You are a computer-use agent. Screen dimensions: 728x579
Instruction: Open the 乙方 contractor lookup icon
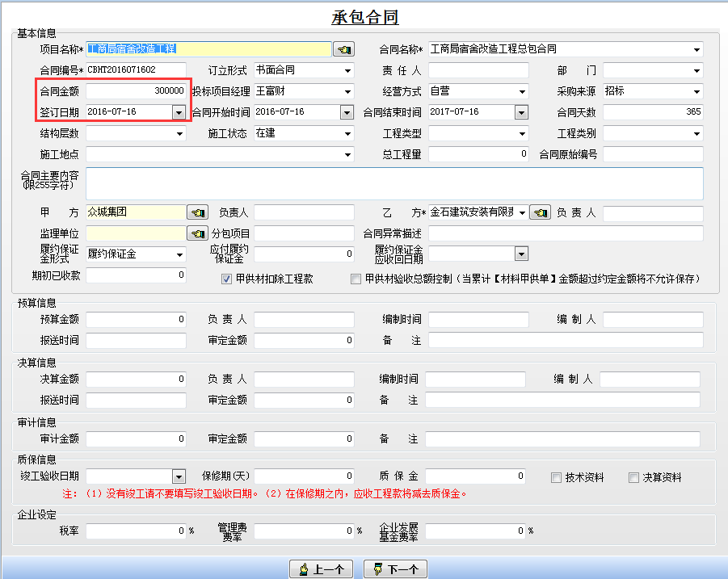[541, 212]
